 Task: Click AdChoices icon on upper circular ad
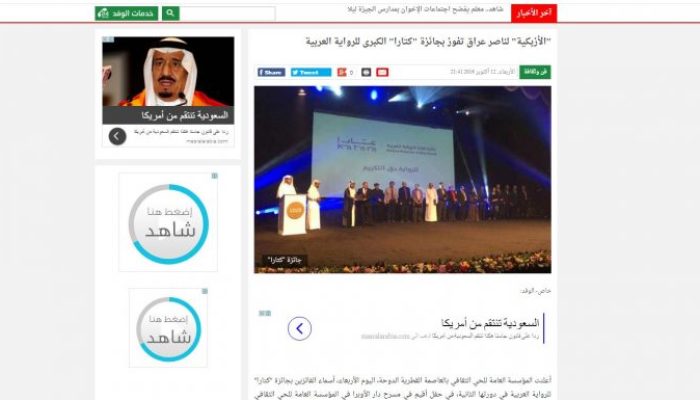click(214, 176)
